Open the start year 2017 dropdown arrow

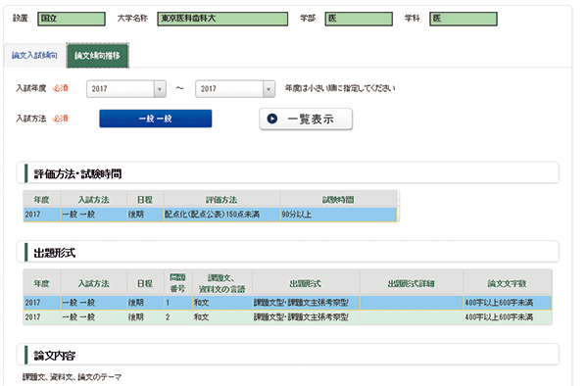(160, 89)
